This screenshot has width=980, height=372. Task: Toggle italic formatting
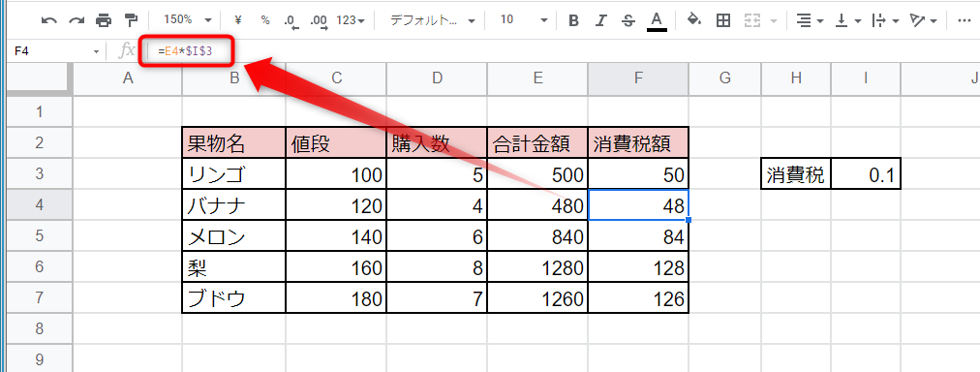(600, 20)
